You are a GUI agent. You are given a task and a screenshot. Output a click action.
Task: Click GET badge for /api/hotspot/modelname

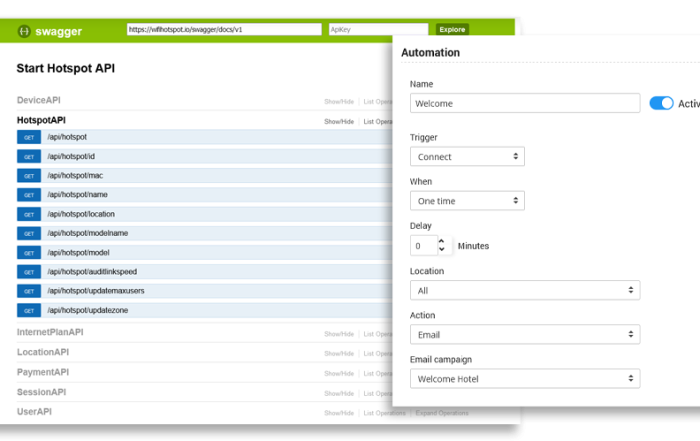pos(29,233)
